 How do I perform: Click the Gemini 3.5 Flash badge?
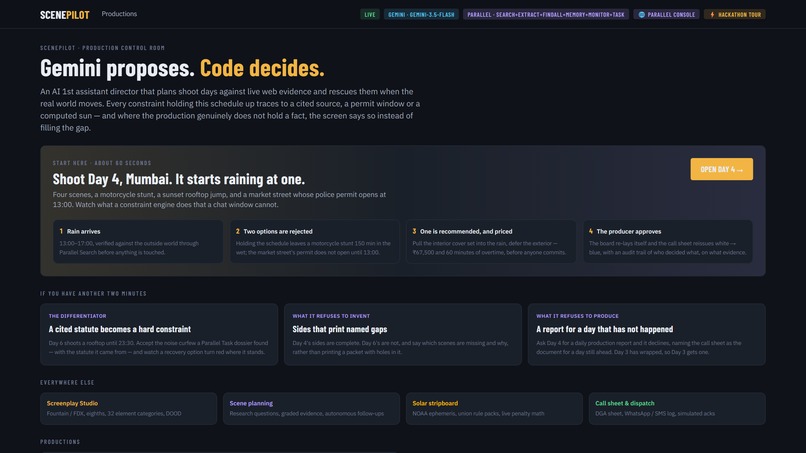(421, 14)
